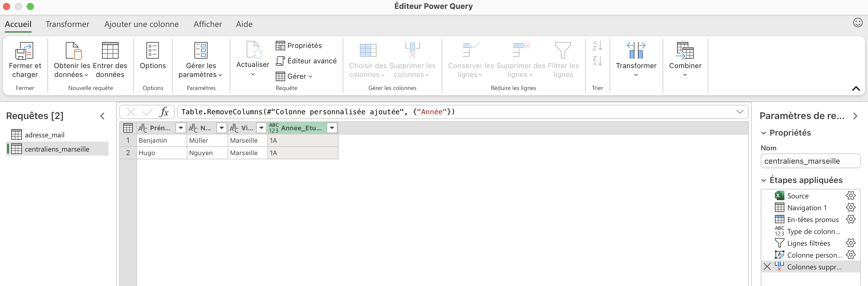Click the smiley feedback icon
This screenshot has height=286, width=868.
[858, 23]
